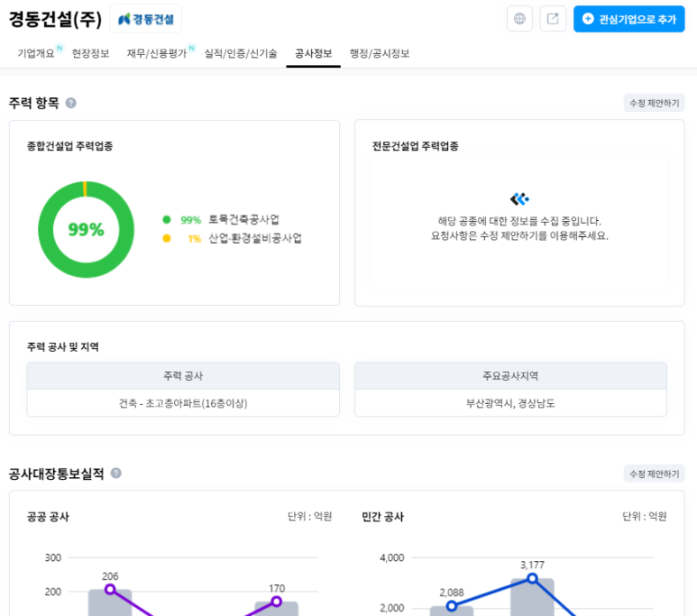Image resolution: width=697 pixels, height=616 pixels.
Task: Click the 주력 공사 및 지역 heading
Action: pos(63,347)
